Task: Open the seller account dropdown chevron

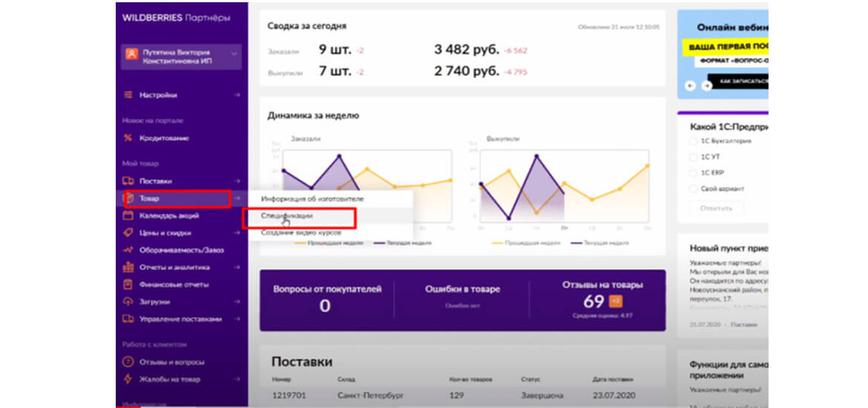Action: click(234, 53)
